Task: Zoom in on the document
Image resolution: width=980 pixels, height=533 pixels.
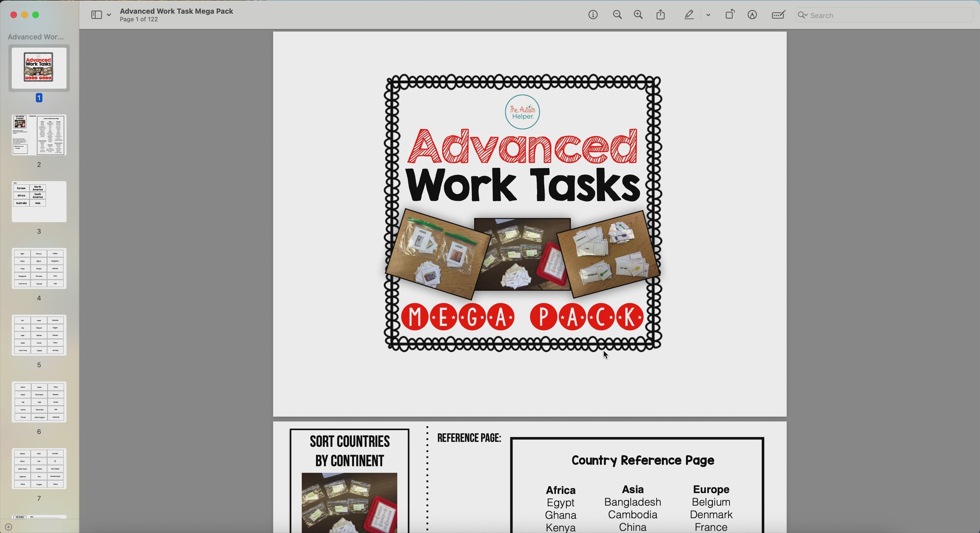Action: coord(638,15)
